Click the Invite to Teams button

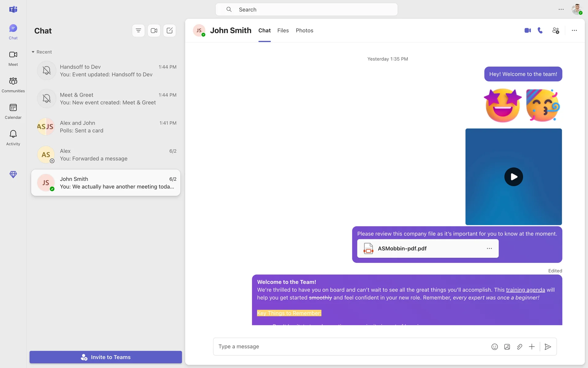[x=106, y=357]
